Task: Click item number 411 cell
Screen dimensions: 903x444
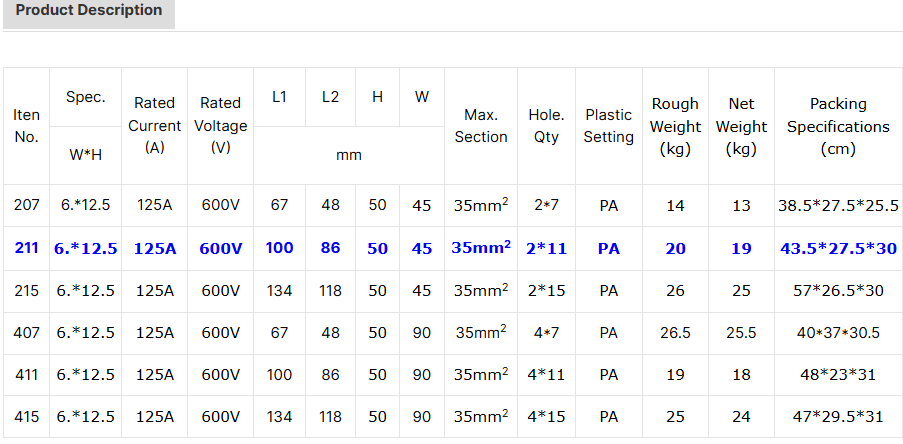Action: (x=27, y=375)
